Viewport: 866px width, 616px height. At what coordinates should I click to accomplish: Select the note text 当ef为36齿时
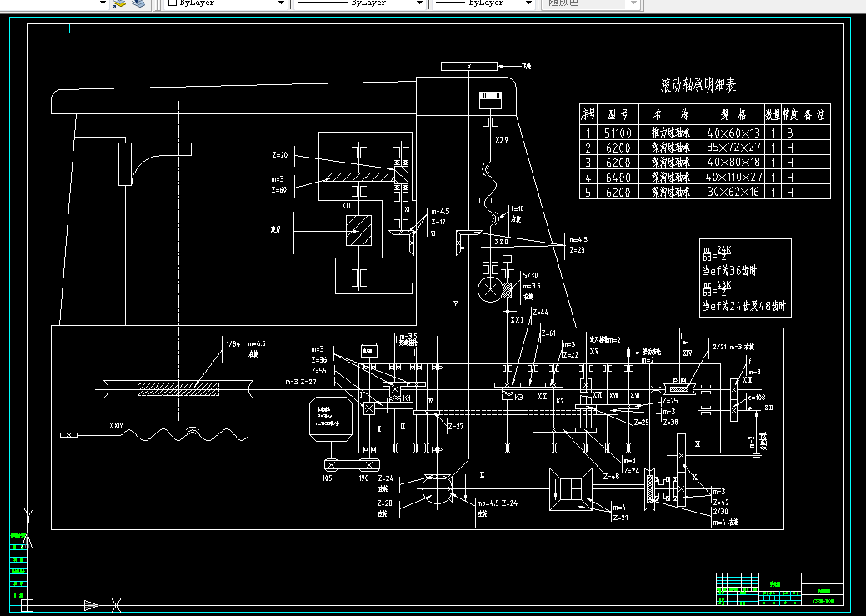click(x=729, y=271)
